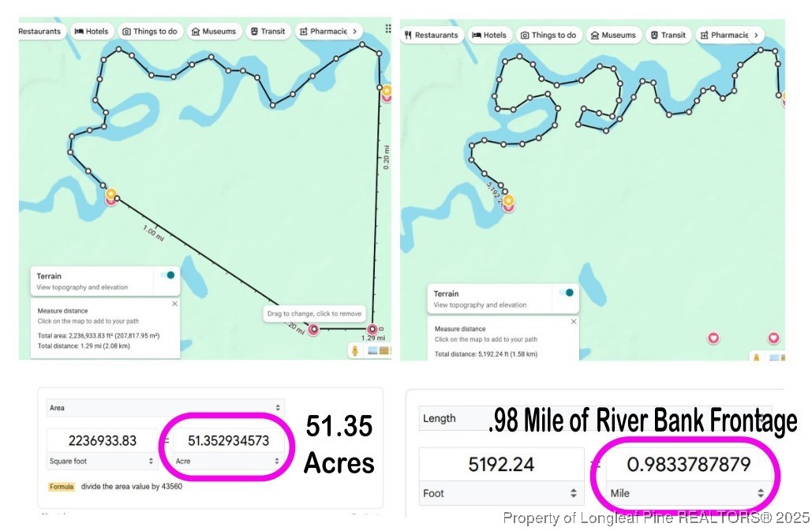812x531 pixels.
Task: Close the right Measure distance panel
Action: [574, 321]
